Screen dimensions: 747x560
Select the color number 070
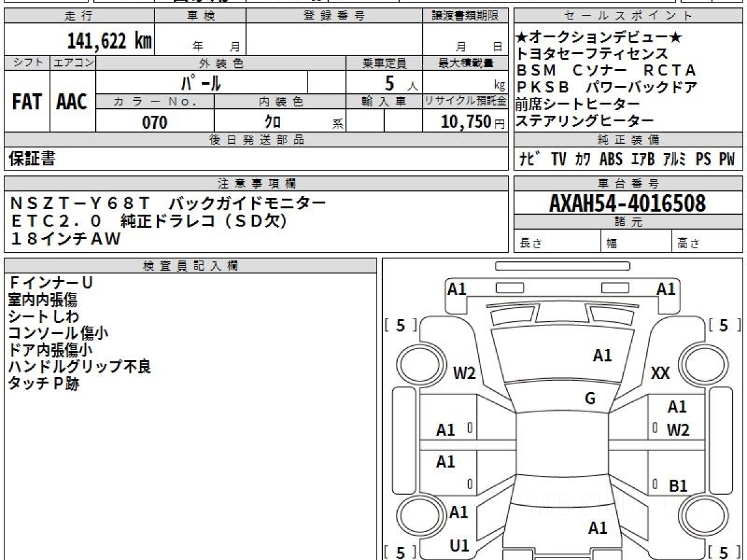(x=154, y=123)
